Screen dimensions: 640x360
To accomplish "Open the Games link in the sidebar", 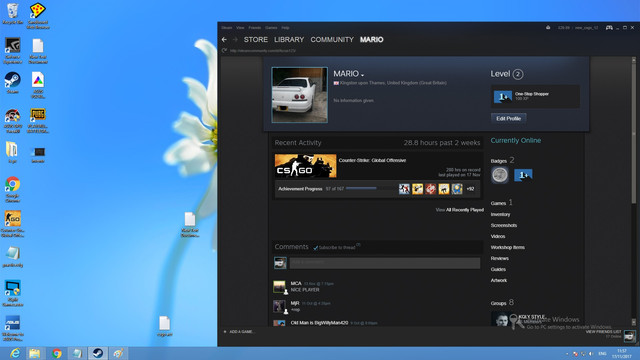I will click(x=498, y=203).
